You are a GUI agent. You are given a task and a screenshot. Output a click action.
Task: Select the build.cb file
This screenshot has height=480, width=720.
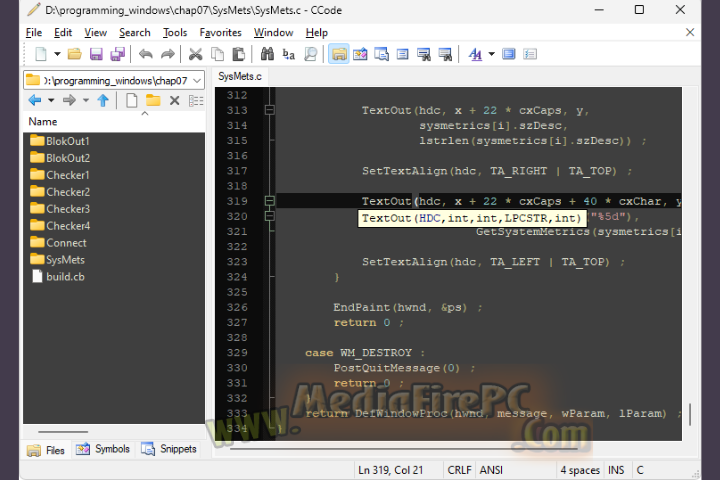(58, 277)
